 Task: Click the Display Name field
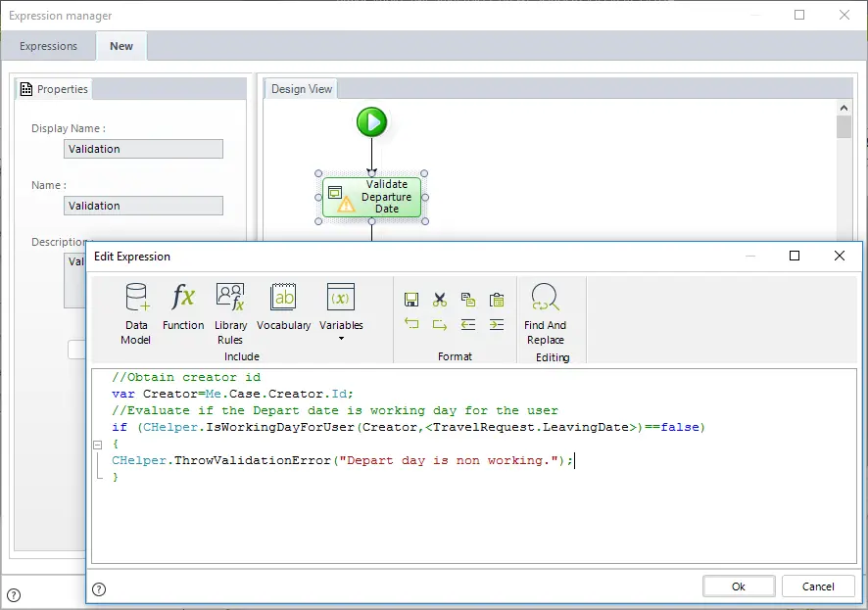click(x=143, y=149)
